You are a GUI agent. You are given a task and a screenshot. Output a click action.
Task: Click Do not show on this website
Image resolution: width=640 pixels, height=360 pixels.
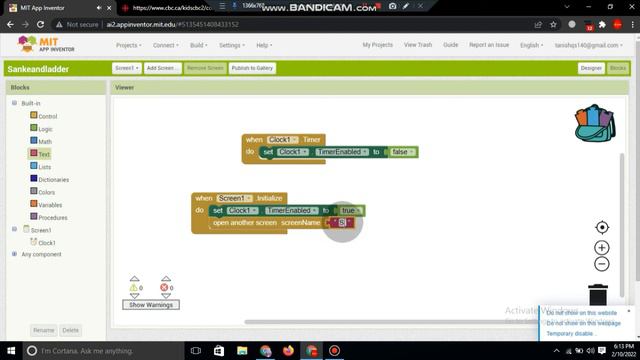582,313
